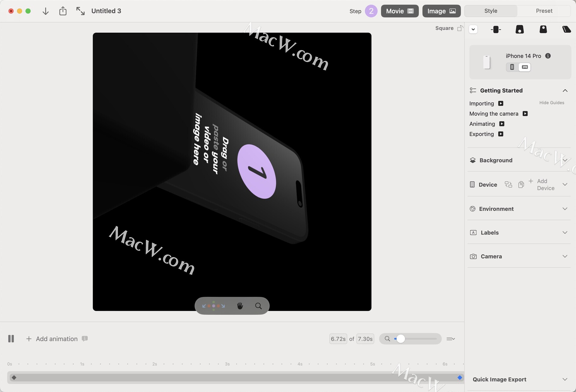Set the device to landscape orientation
Viewport: 576px width, 392px height.
tap(525, 67)
